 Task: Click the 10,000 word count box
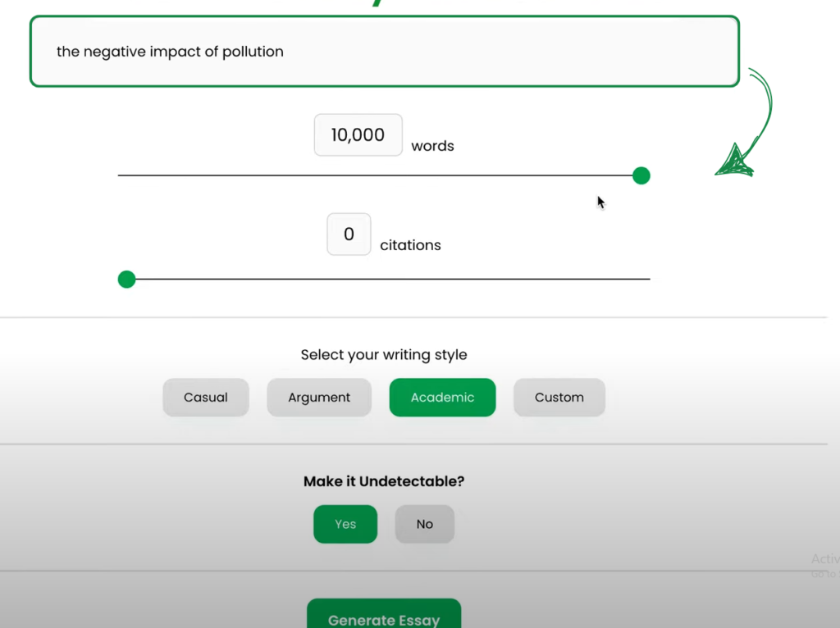[358, 135]
